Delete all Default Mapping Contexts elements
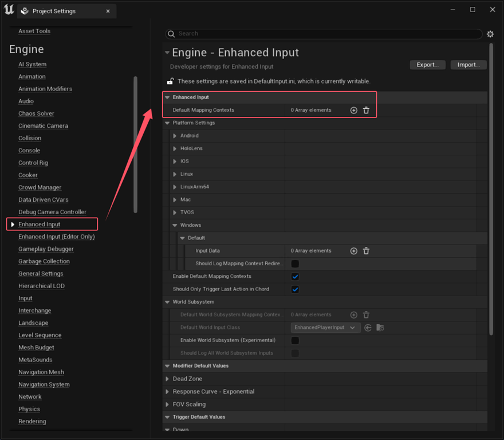Viewport: 504px width, 440px height. point(366,111)
